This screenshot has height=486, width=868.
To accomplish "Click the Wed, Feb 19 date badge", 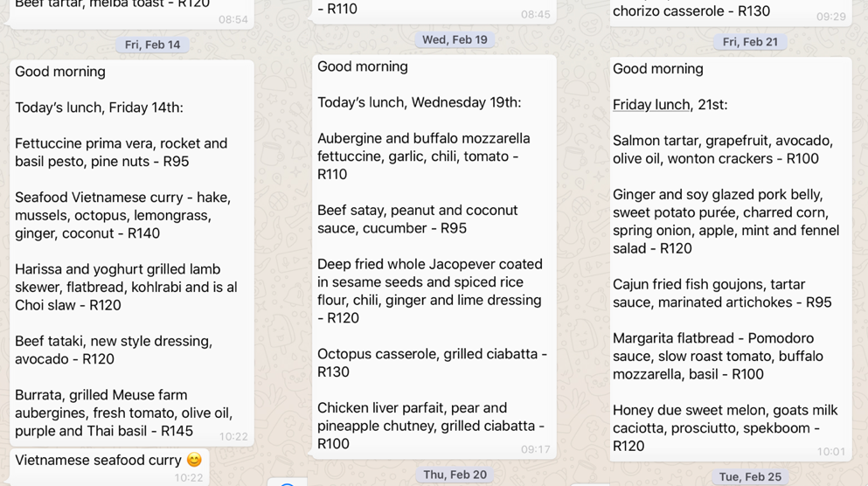I will (455, 40).
